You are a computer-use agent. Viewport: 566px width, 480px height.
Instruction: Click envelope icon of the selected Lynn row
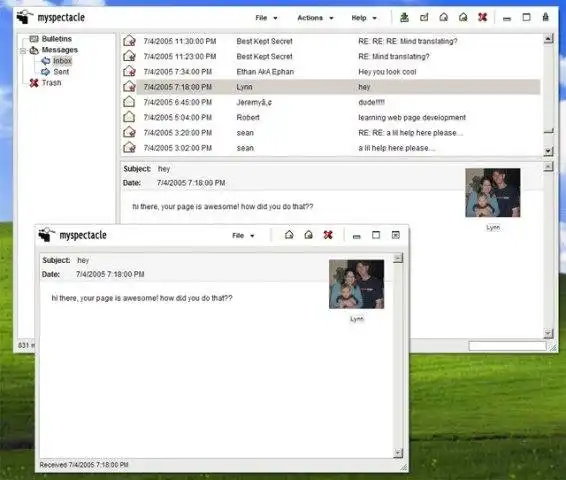[129, 87]
